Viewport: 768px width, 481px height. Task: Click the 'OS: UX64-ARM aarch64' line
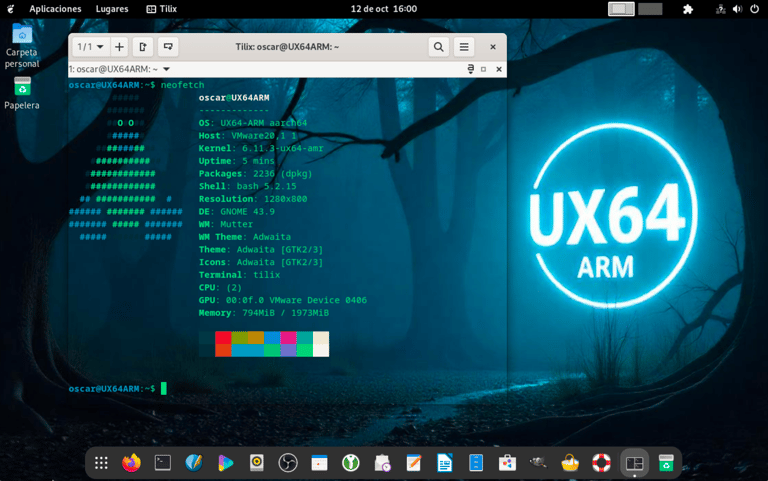(253, 123)
